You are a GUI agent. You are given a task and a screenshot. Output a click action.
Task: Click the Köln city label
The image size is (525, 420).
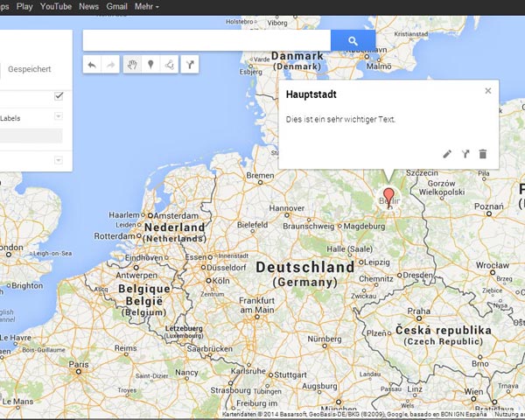coord(221,281)
